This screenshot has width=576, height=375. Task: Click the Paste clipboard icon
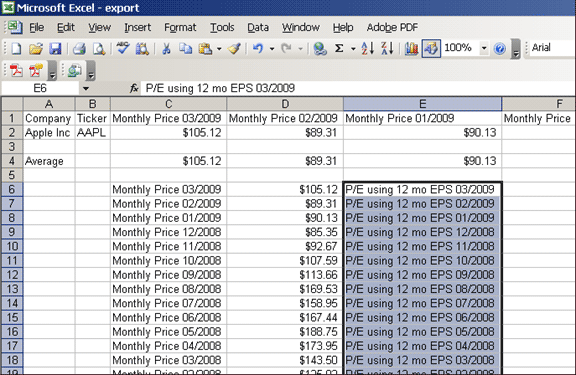point(205,48)
